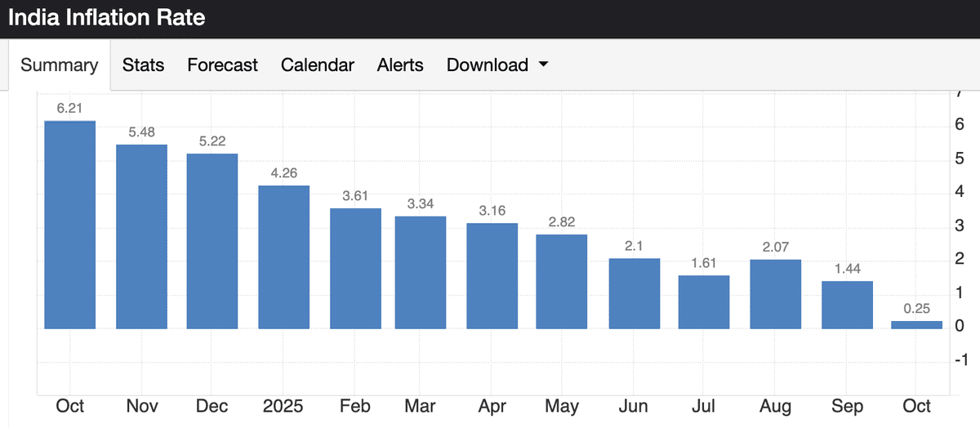This screenshot has height=428, width=980.
Task: Open the Stats tab
Action: coord(143,65)
